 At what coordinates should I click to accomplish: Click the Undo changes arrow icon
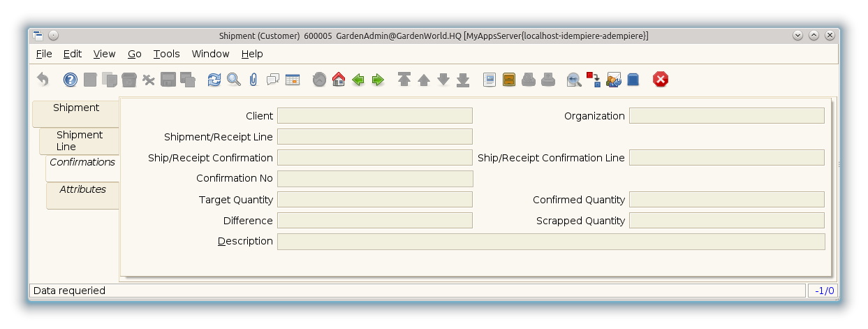click(x=43, y=80)
